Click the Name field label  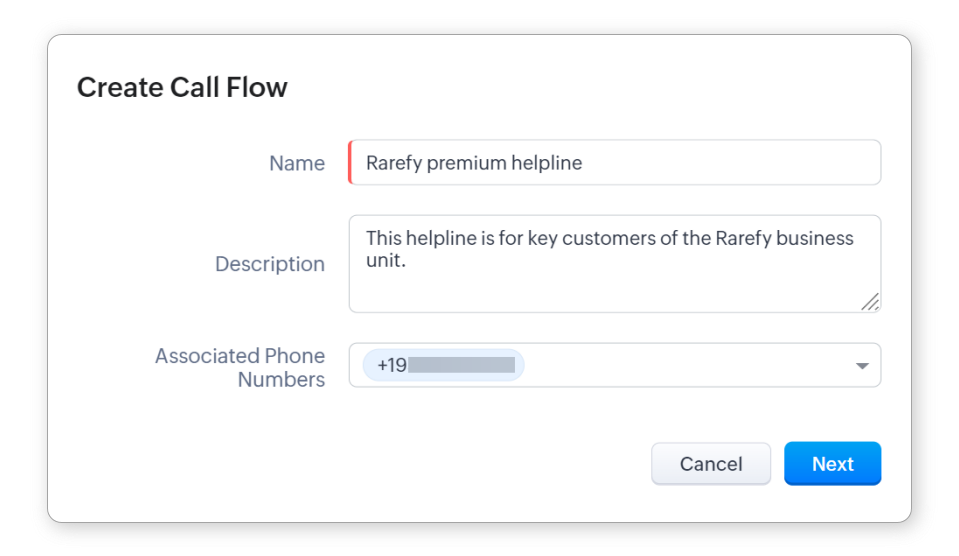coord(296,163)
